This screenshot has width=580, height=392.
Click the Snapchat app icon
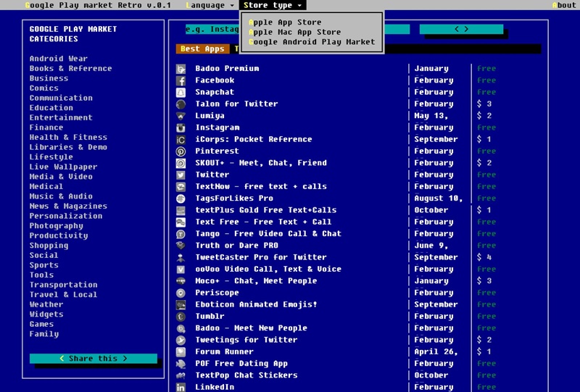tap(181, 92)
